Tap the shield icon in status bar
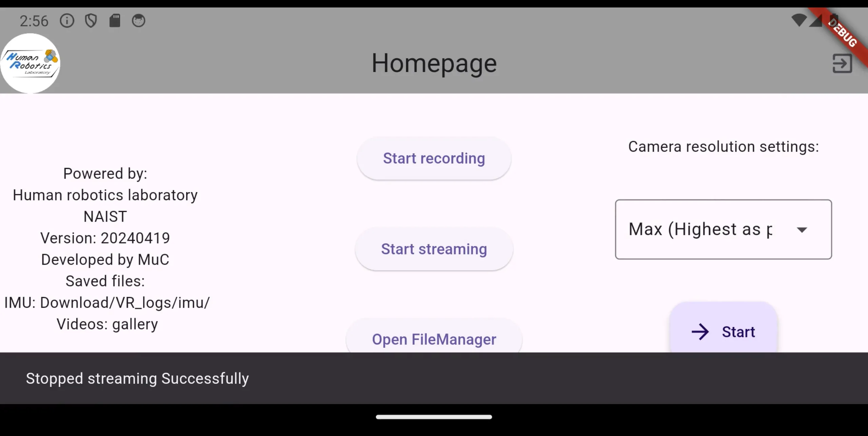Viewport: 868px width, 436px height. coord(91,21)
